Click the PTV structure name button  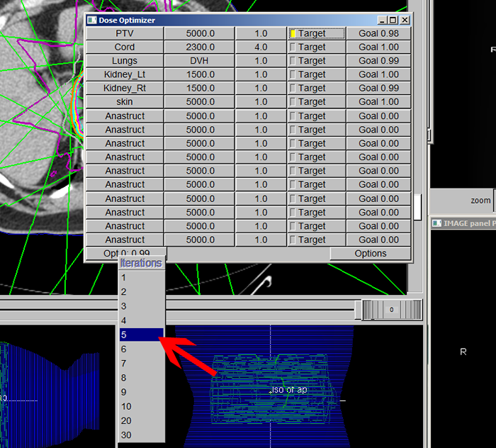pyautogui.click(x=124, y=33)
